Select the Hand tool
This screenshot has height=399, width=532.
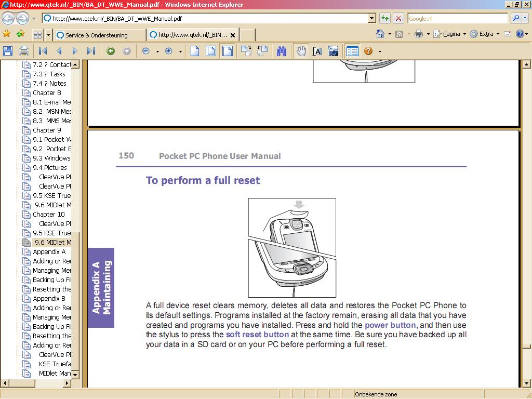[301, 51]
